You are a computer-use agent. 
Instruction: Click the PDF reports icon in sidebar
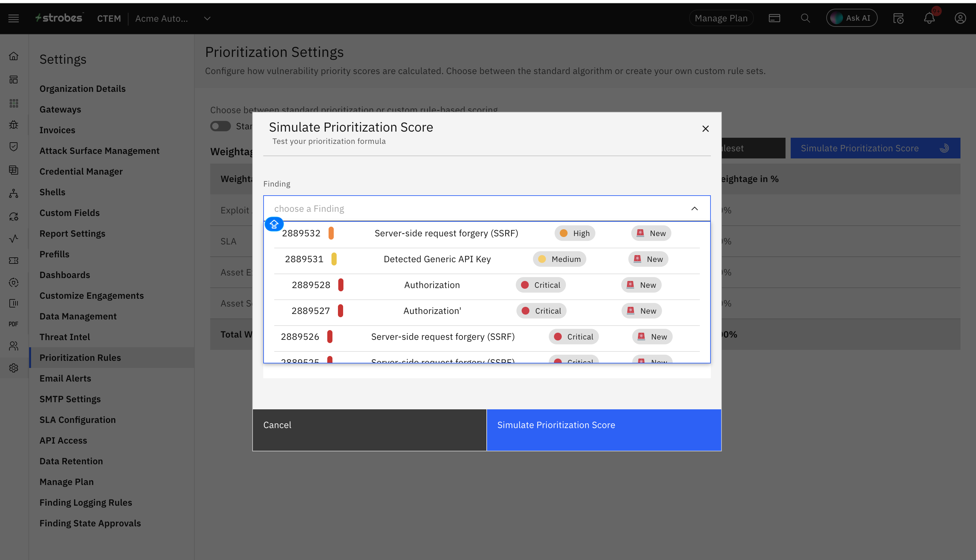tap(14, 324)
